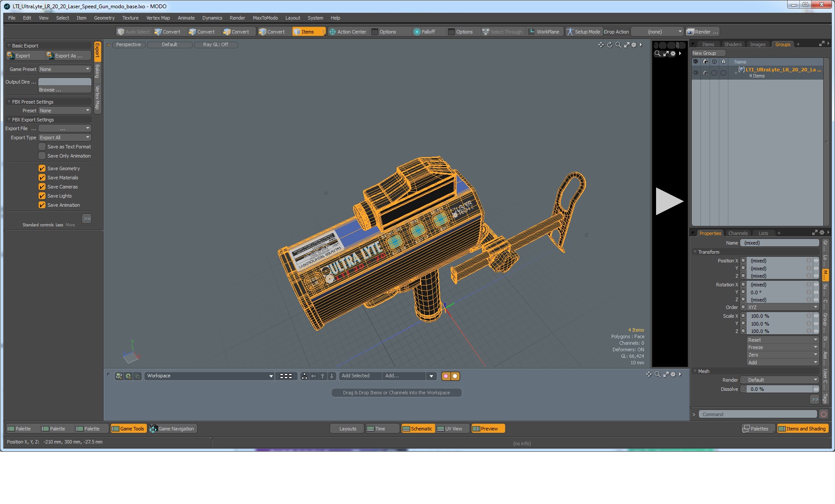Image resolution: width=835 pixels, height=504 pixels.
Task: Click Rotation Y 0.0° value field
Action: [x=779, y=292]
